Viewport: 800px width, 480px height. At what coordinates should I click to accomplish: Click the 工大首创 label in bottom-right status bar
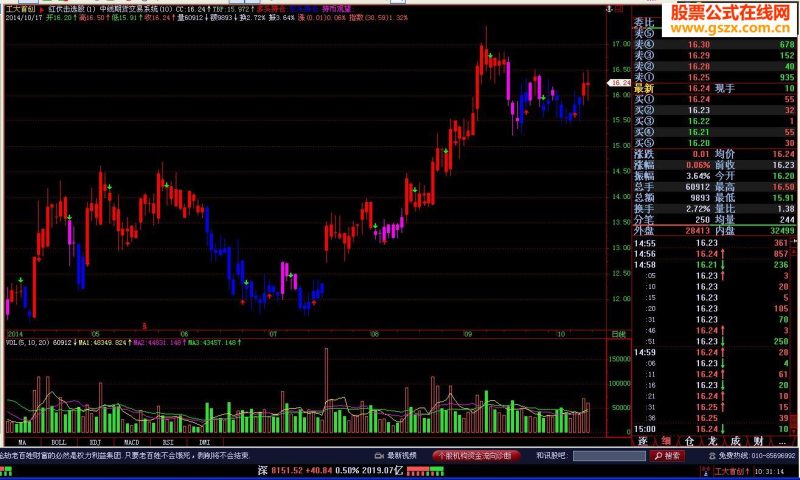[728, 471]
